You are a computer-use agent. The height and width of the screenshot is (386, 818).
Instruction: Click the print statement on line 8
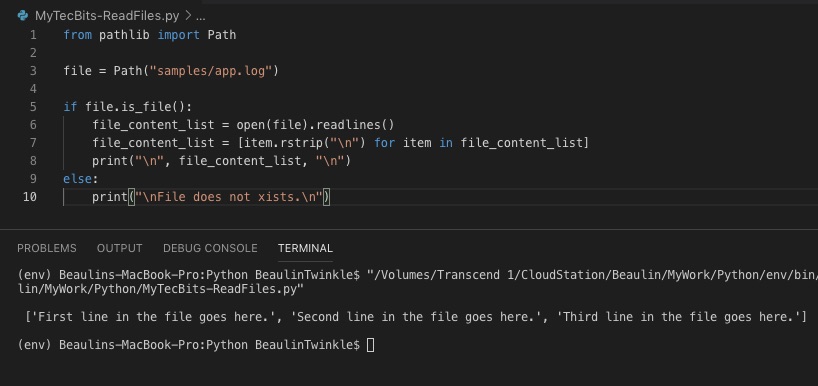tap(222, 161)
